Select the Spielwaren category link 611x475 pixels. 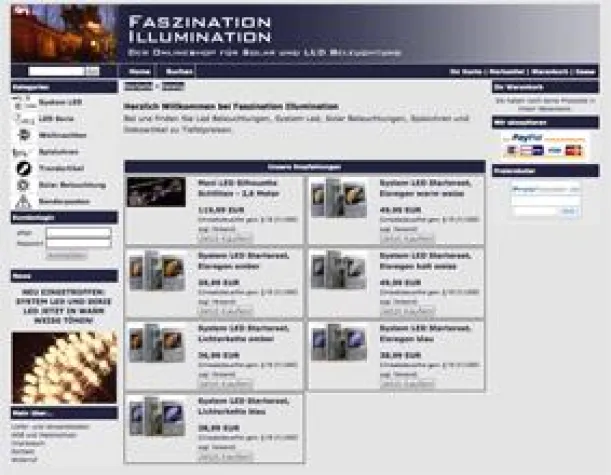point(58,152)
